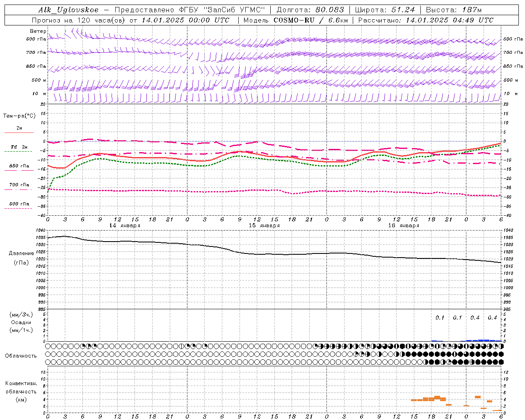Select forecast start time "14.01.2025 00:00 UTC"

[186, 20]
